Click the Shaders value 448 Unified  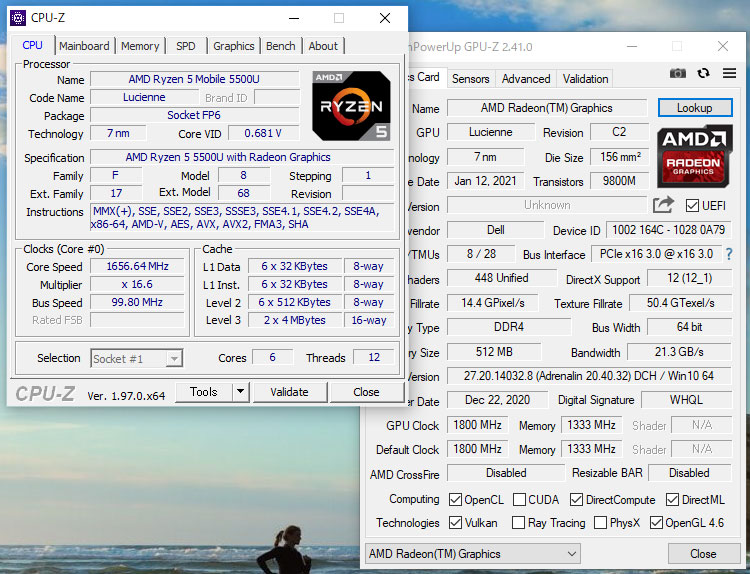(501, 278)
